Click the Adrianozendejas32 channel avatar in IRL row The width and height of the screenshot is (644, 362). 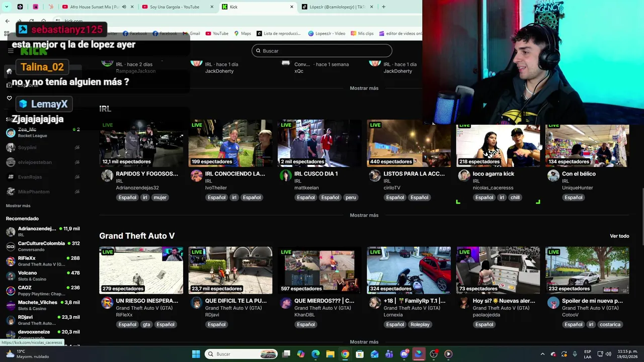pyautogui.click(x=107, y=175)
